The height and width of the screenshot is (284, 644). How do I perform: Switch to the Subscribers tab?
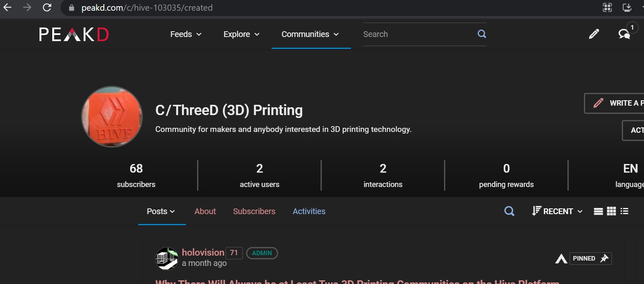[254, 211]
